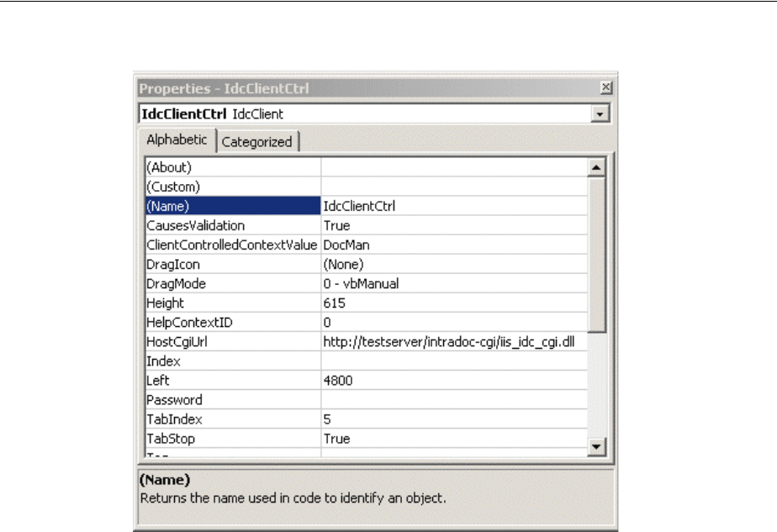This screenshot has width=777, height=532.
Task: Select the Height property
Action: pos(233,303)
